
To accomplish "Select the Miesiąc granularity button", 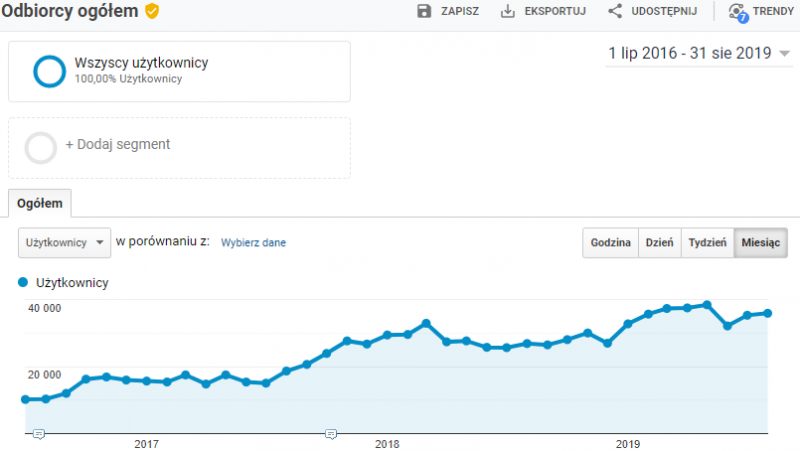I will tap(761, 243).
